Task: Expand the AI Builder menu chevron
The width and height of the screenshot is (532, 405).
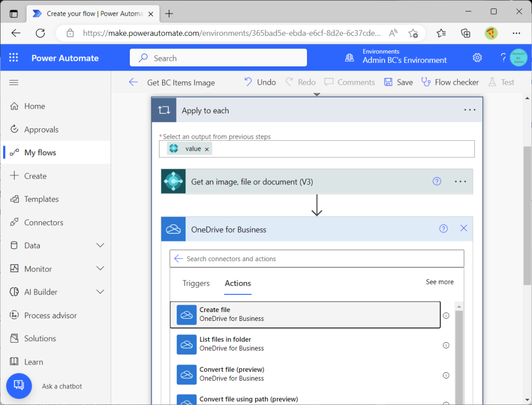Action: (x=100, y=292)
